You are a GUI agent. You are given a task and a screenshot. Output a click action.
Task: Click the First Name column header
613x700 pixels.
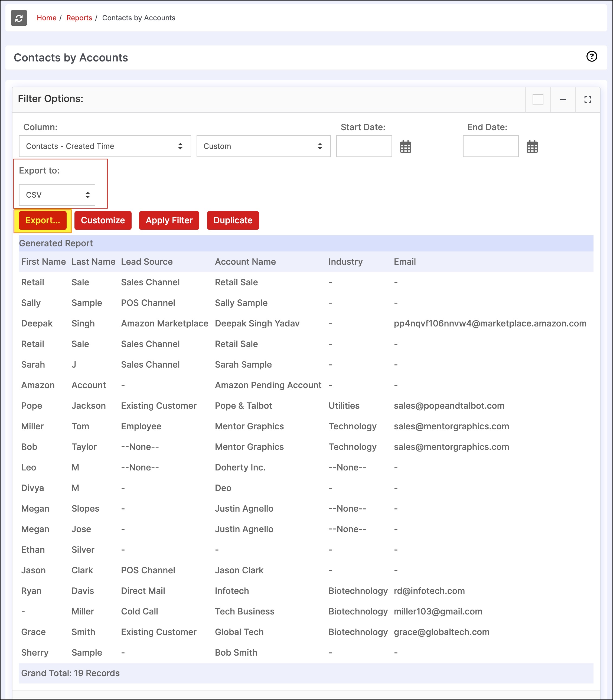pos(43,261)
